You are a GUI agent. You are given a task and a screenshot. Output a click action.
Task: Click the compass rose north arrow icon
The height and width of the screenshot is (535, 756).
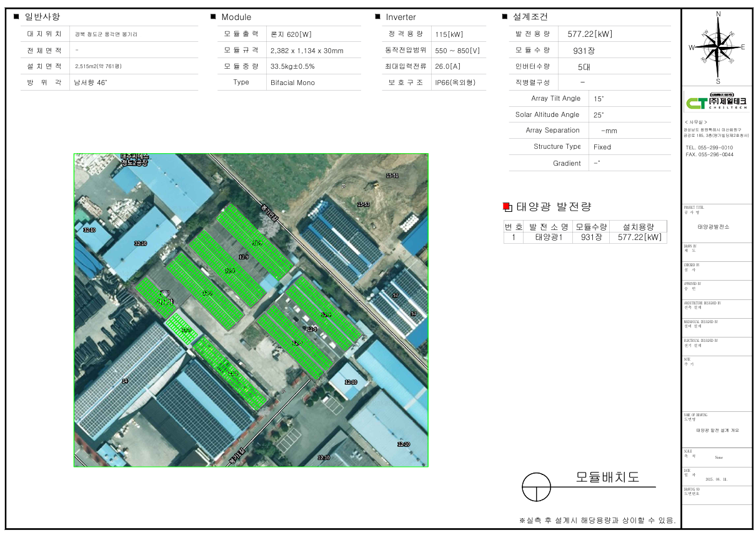click(717, 47)
